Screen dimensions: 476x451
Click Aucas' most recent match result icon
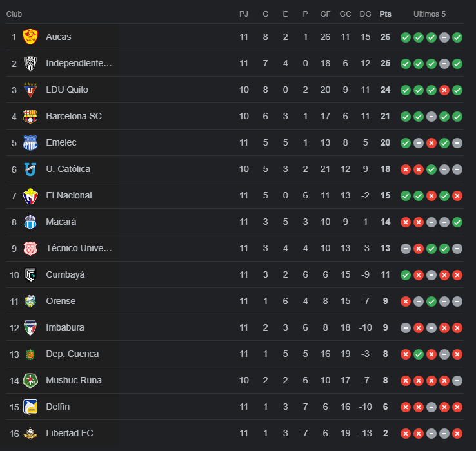coord(457,37)
